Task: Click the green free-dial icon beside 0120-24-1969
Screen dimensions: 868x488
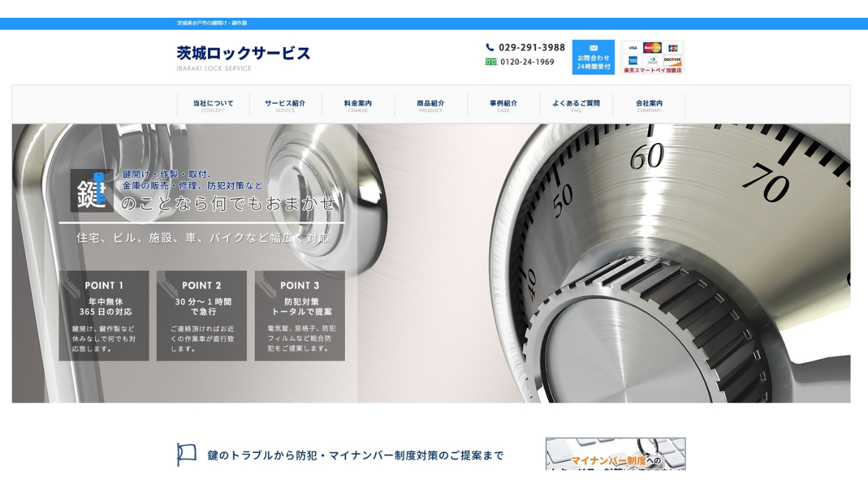Action: pyautogui.click(x=491, y=62)
